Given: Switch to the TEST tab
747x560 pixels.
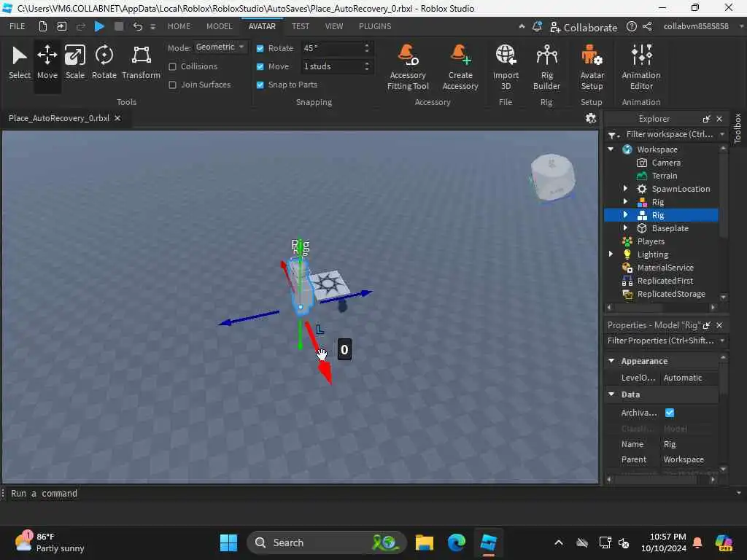Looking at the screenshot, I should pyautogui.click(x=301, y=26).
